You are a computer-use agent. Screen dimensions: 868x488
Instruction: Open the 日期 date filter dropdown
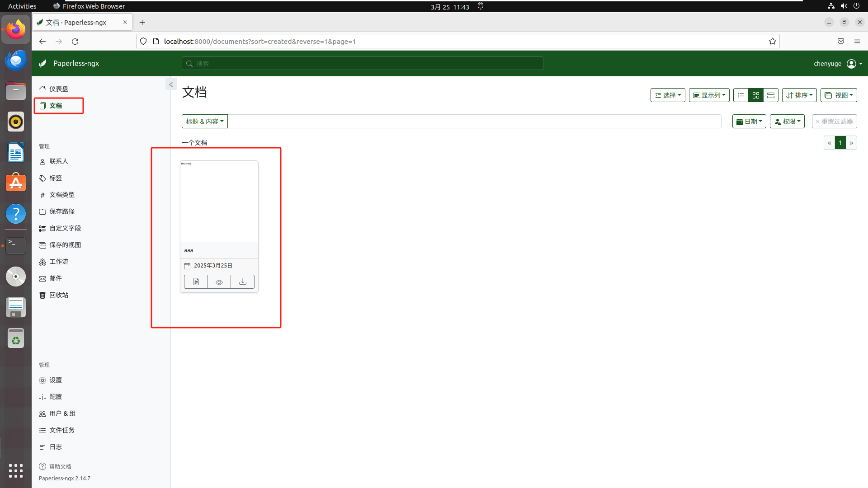tap(749, 121)
